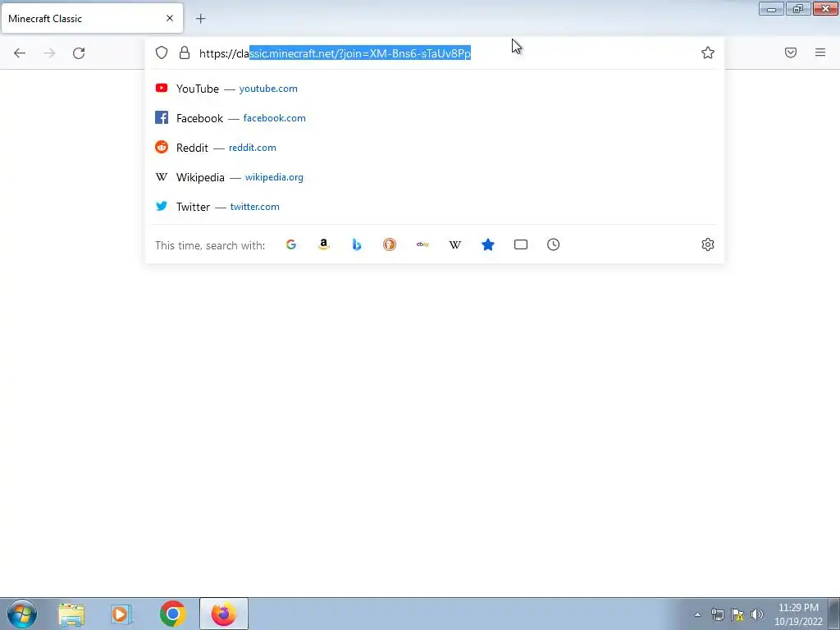This screenshot has height=630, width=840.
Task: Save page to Pocket
Action: point(791,52)
